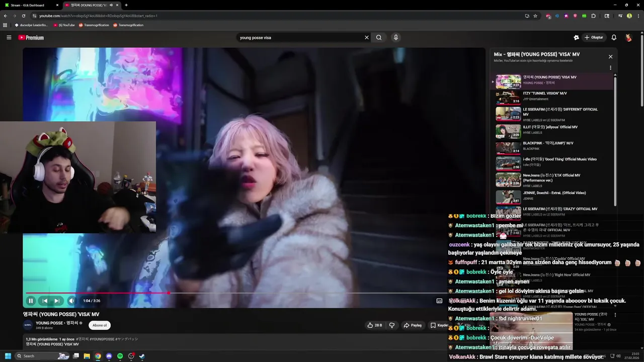
Task: Open XXL MV three-dot menu
Action: tap(615, 315)
